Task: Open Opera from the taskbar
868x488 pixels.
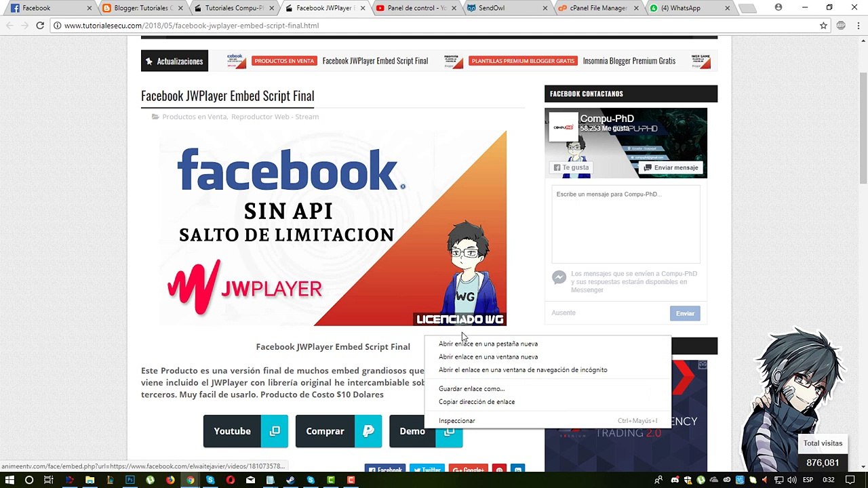Action: [231, 480]
